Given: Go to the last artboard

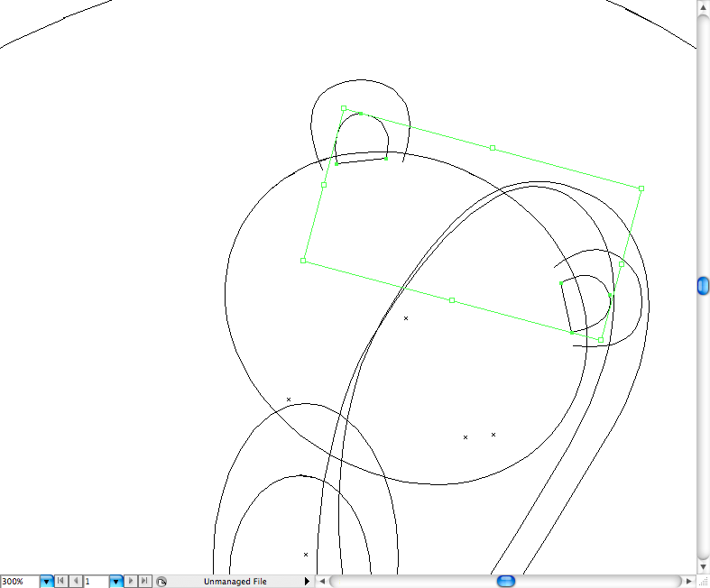Looking at the screenshot, I should pyautogui.click(x=144, y=582).
